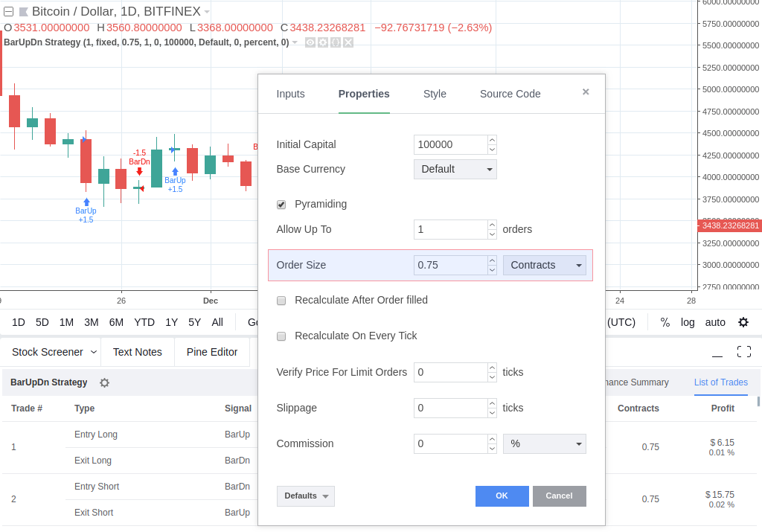Remove BarUpDn Strategy with X icon
The image size is (762, 532).
pyautogui.click(x=348, y=42)
